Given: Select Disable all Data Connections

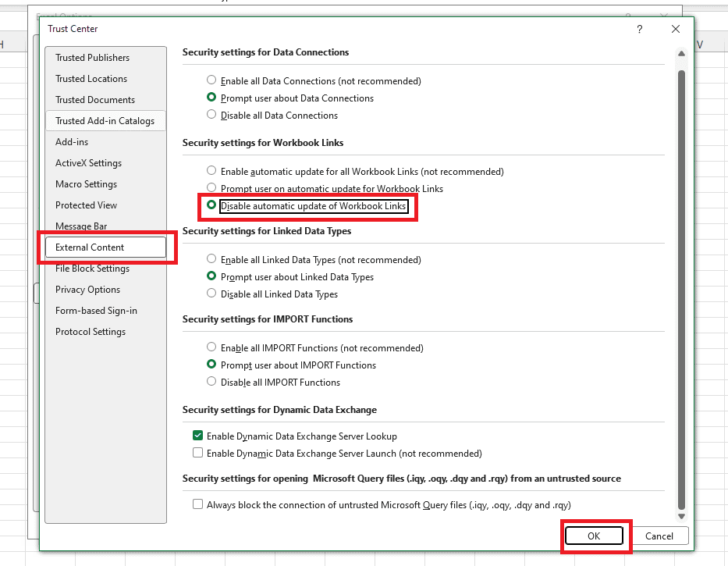Looking at the screenshot, I should [x=211, y=114].
